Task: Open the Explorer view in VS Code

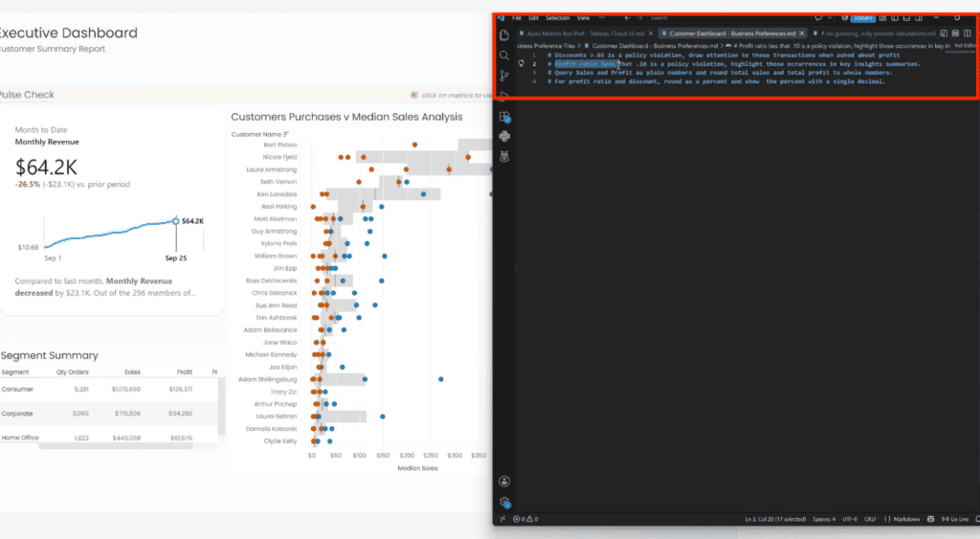Action: [x=504, y=35]
